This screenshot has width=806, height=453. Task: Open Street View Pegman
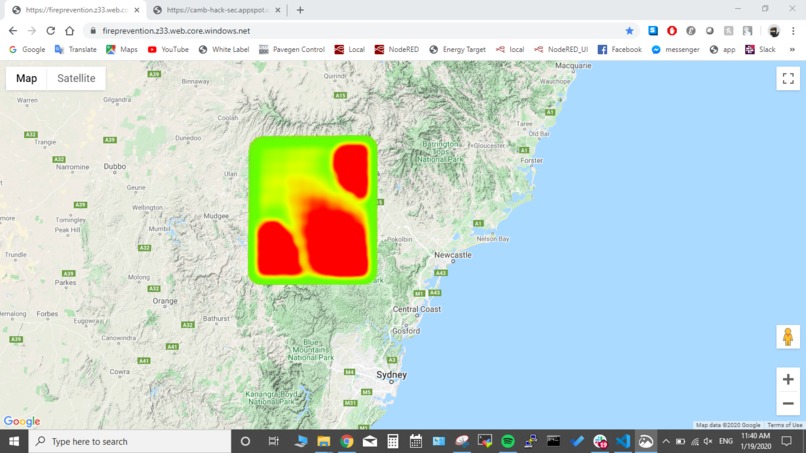pyautogui.click(x=788, y=337)
